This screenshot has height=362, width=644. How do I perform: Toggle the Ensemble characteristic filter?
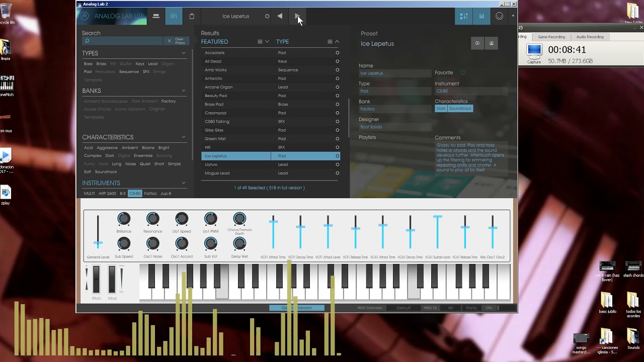tap(143, 156)
